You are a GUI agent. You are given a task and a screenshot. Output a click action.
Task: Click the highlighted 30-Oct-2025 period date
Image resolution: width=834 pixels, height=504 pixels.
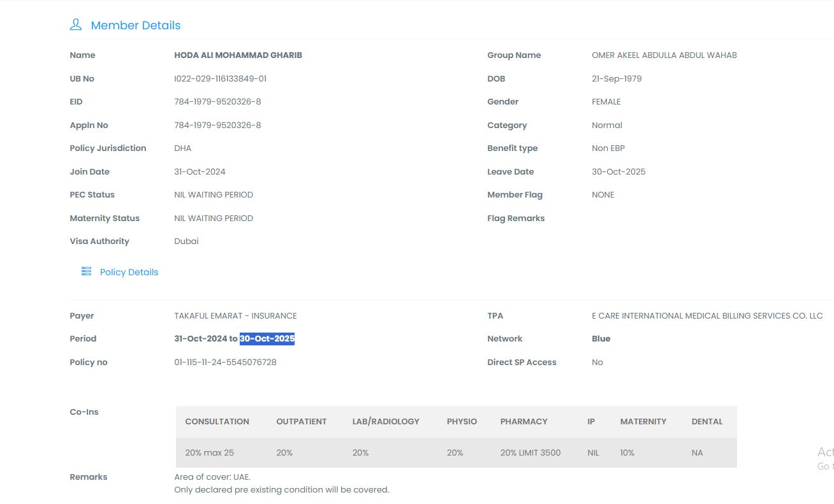click(x=267, y=339)
